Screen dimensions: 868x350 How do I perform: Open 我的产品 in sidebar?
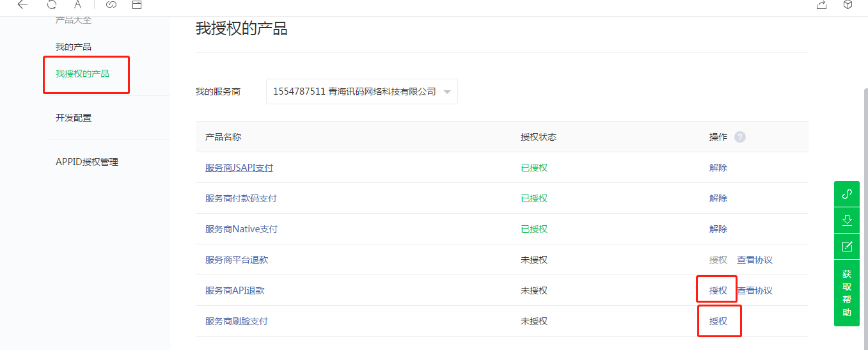(74, 47)
